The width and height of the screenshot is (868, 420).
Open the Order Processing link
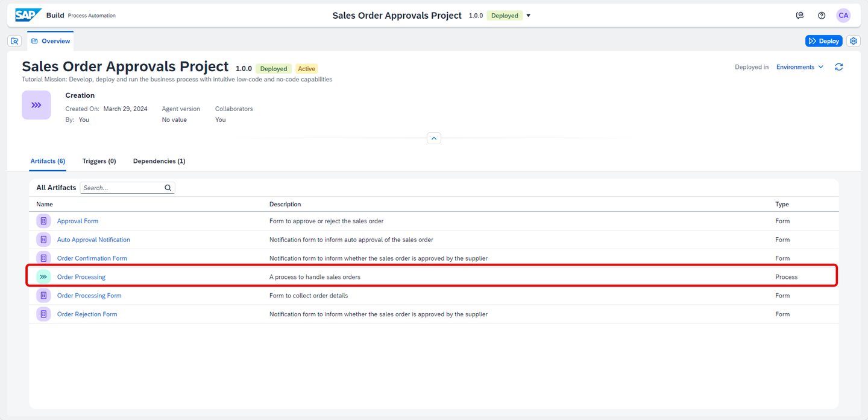[81, 277]
